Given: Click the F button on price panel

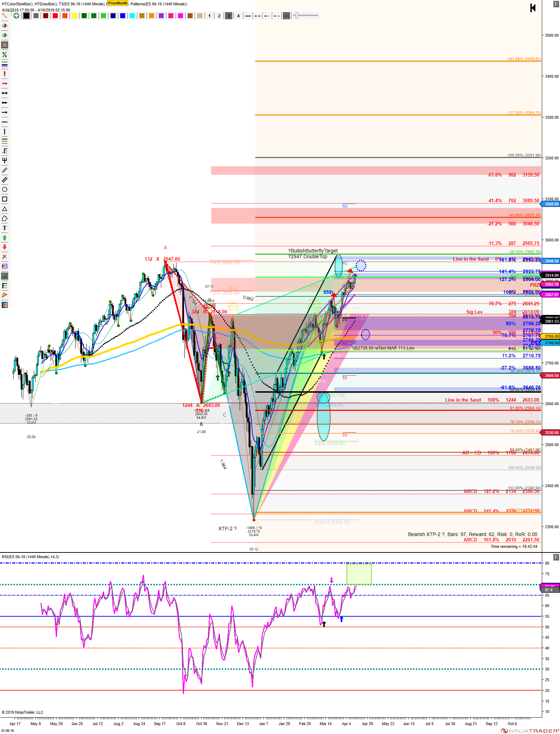Looking at the screenshot, I should pos(556,4).
